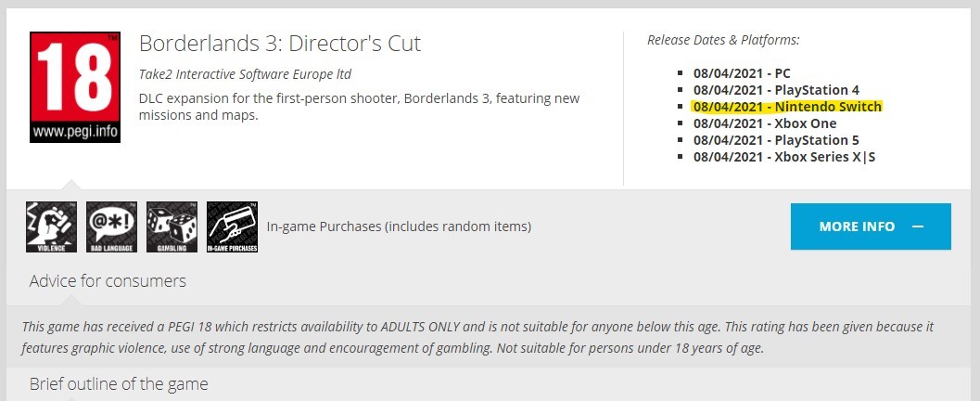Select the Bad Language descriptor icon
This screenshot has width=980, height=401.
click(111, 226)
